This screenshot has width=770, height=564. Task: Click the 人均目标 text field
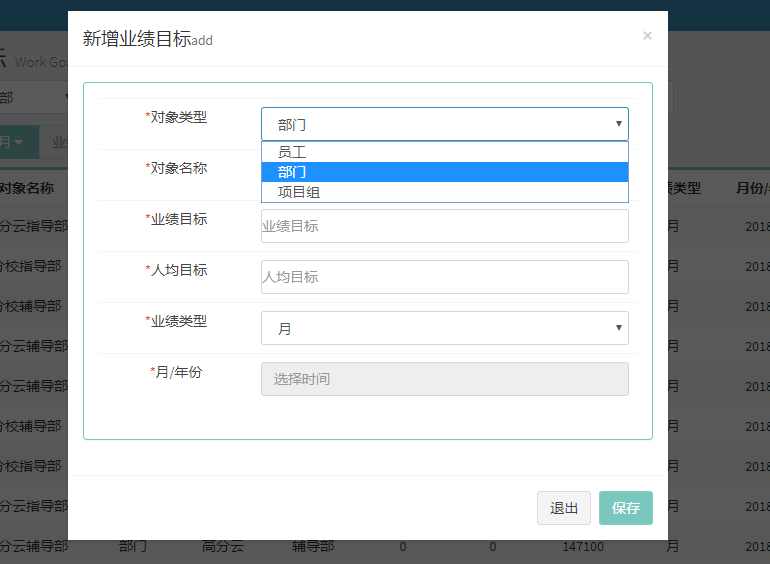[x=444, y=277]
